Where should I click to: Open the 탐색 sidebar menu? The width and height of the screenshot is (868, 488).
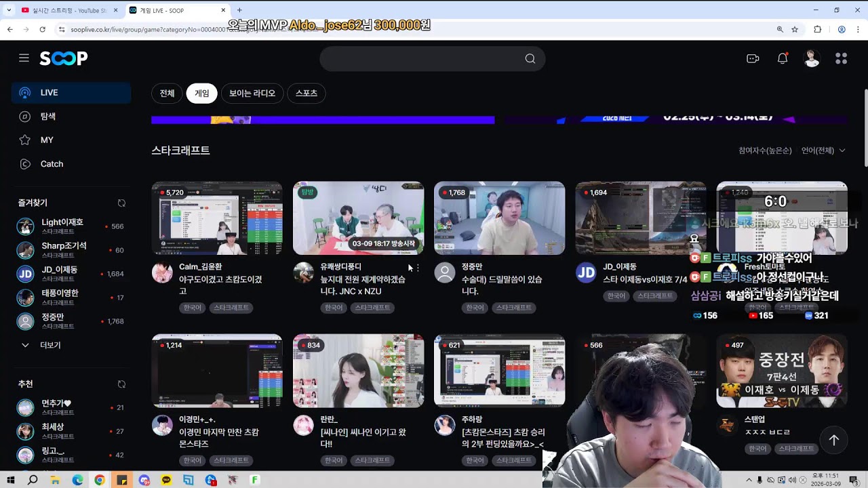[71, 117]
